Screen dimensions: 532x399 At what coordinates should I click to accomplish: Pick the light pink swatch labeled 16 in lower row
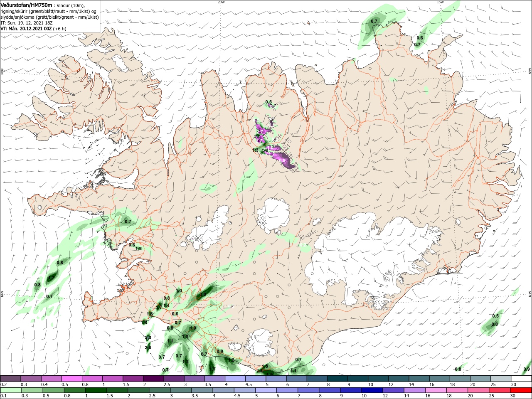tap(436, 390)
